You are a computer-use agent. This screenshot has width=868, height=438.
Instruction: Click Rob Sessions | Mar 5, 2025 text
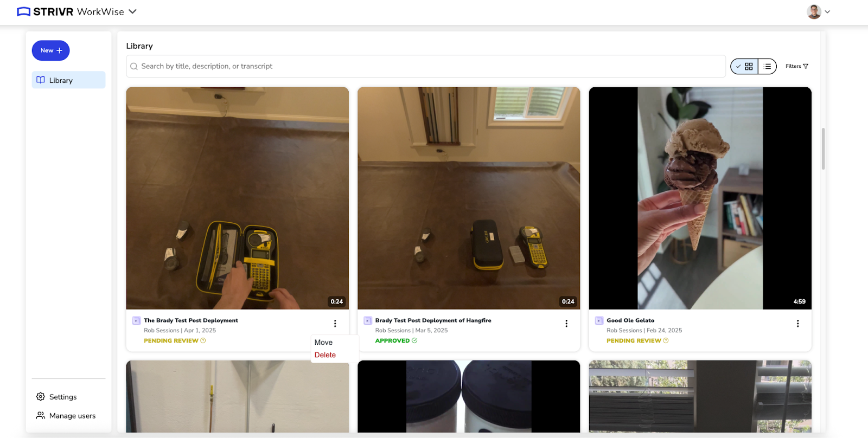coord(411,330)
